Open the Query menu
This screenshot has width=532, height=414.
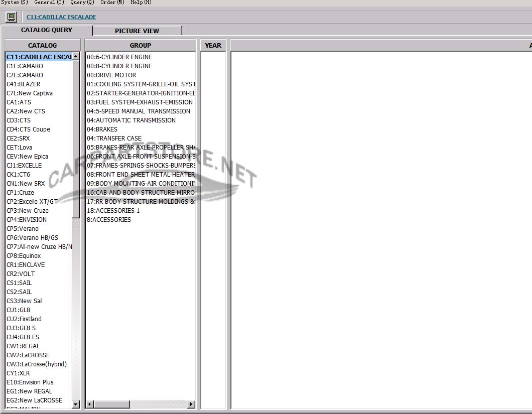tap(82, 3)
